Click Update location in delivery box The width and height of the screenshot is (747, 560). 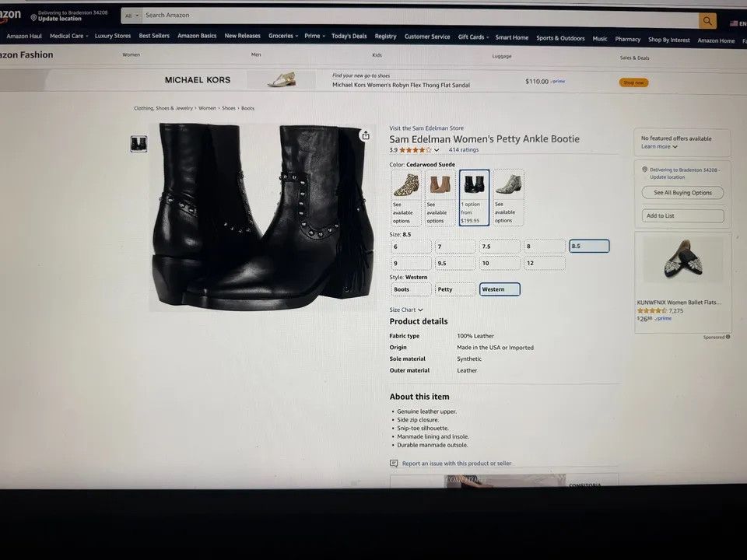[668, 177]
